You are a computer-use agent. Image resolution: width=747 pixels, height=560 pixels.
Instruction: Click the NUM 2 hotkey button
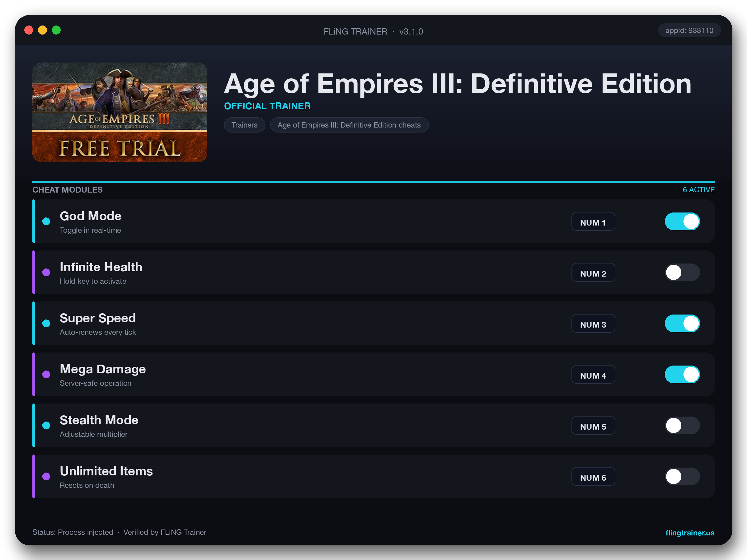[x=593, y=273]
